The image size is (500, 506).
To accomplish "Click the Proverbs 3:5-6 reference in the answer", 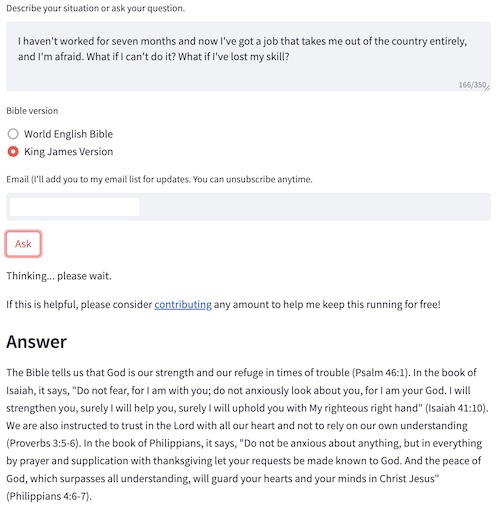I will coord(42,443).
